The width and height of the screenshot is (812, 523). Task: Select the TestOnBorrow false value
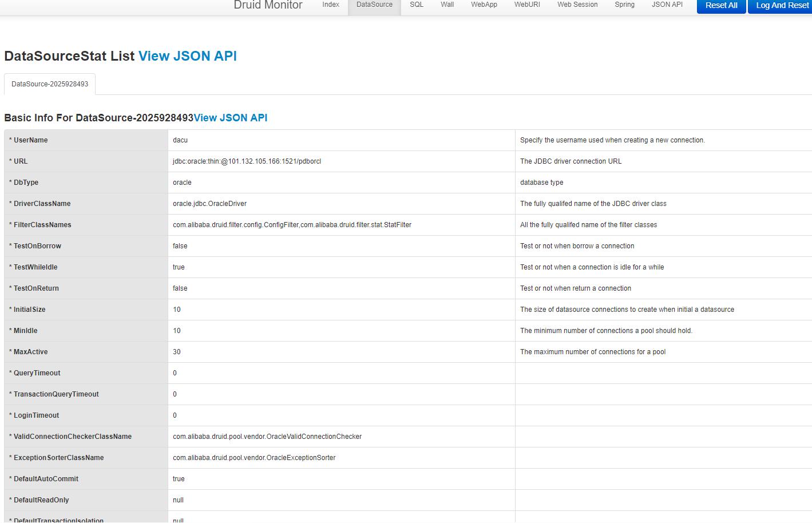(180, 245)
